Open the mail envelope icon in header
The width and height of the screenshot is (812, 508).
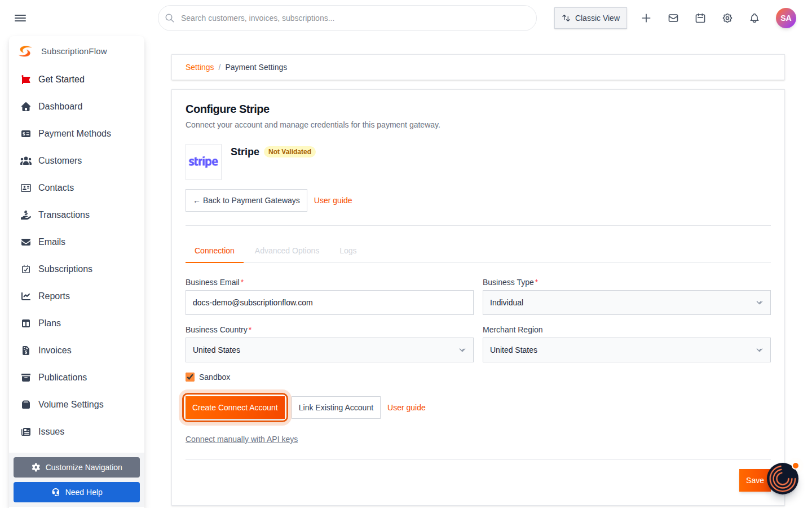pyautogui.click(x=673, y=18)
